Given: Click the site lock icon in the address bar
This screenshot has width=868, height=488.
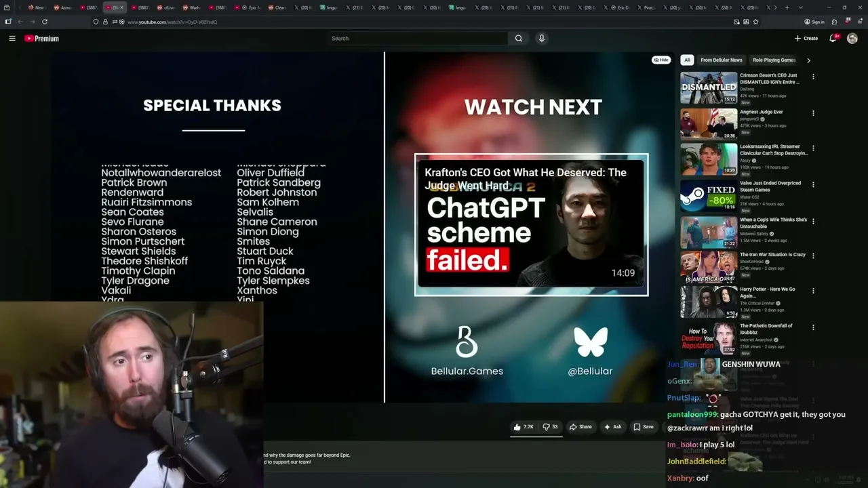Looking at the screenshot, I should tap(105, 22).
